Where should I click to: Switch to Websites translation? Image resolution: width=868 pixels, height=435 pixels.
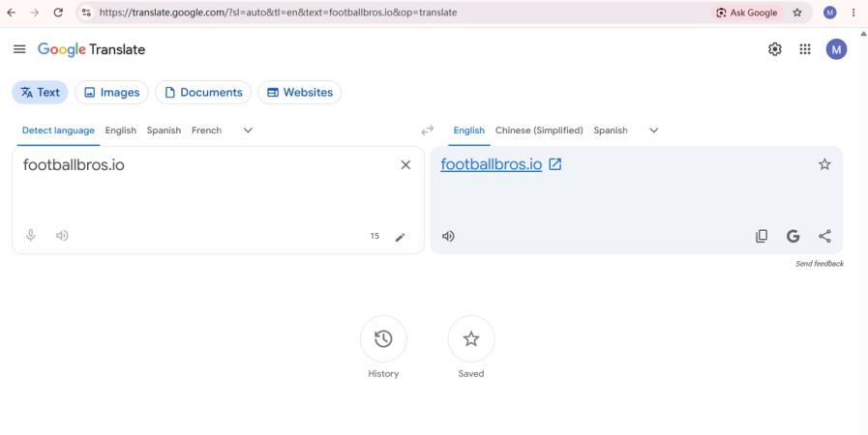pos(299,92)
